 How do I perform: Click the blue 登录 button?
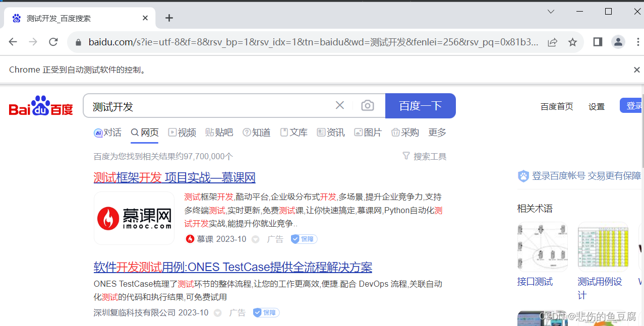[632, 106]
